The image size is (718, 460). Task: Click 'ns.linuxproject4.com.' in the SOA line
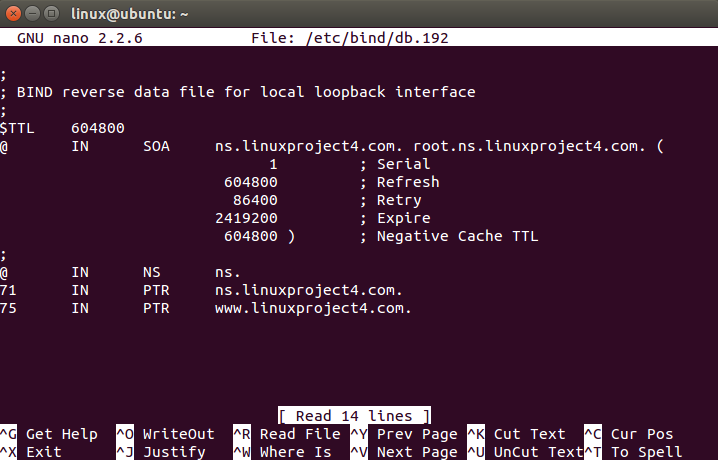tap(309, 146)
